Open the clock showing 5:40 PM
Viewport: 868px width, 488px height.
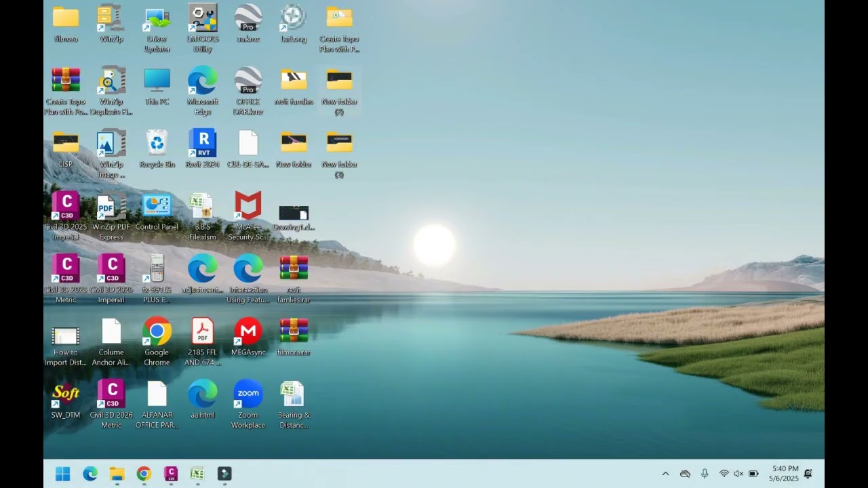(784, 474)
